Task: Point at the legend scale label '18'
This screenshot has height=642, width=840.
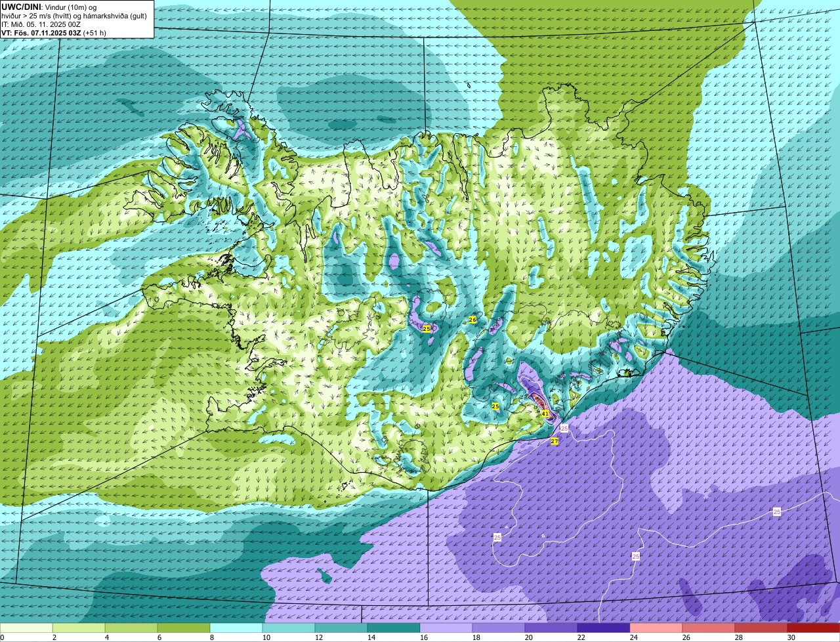Action: point(476,637)
